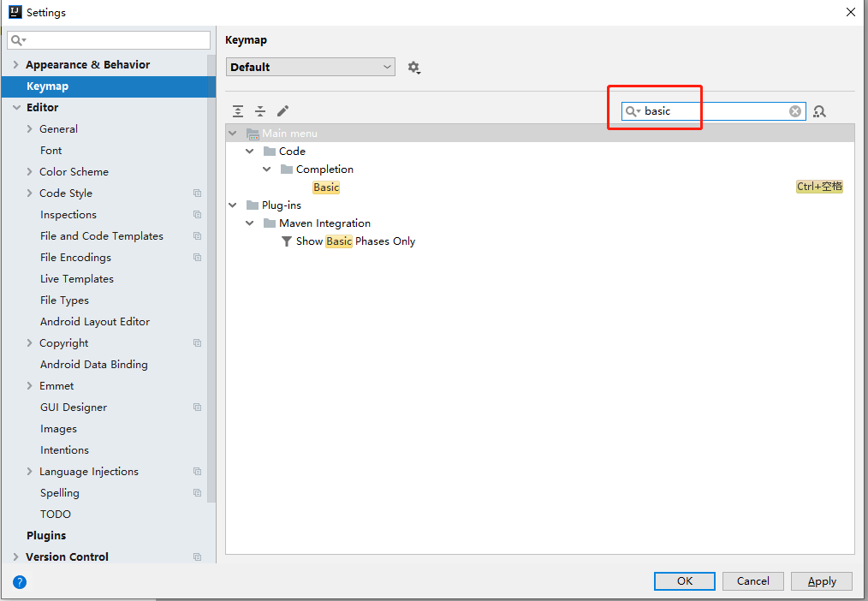The image size is (868, 601).
Task: Expand Appearance & Behavior section
Action: [15, 65]
